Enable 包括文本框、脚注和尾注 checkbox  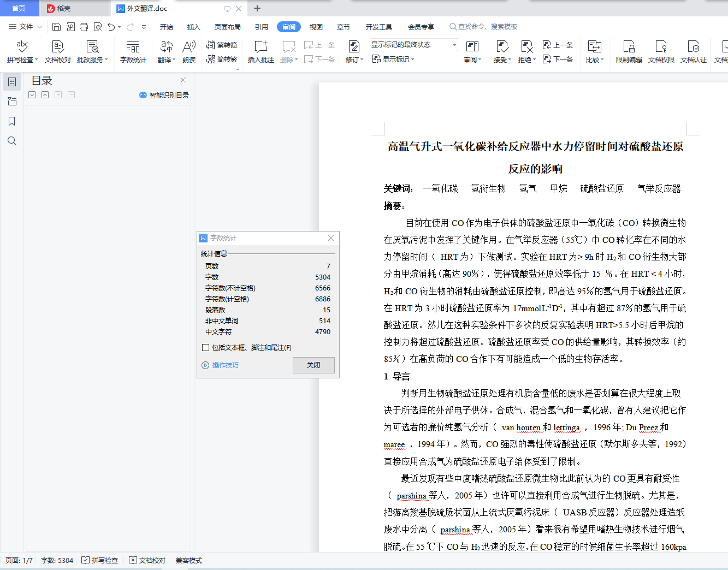click(x=206, y=348)
